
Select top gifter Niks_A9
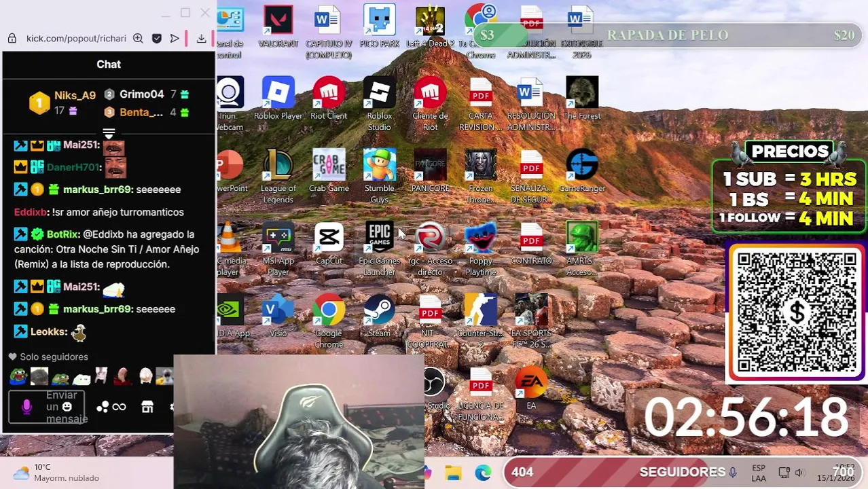(75, 96)
